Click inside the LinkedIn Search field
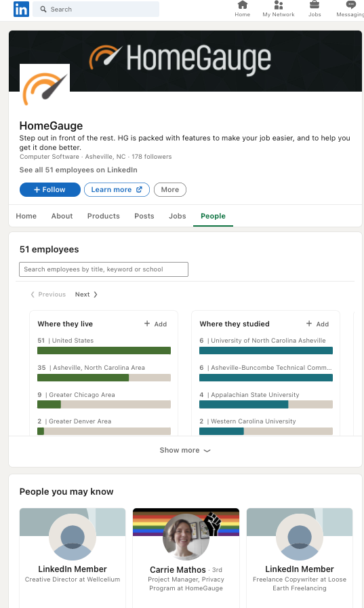364x608 pixels. [x=96, y=9]
